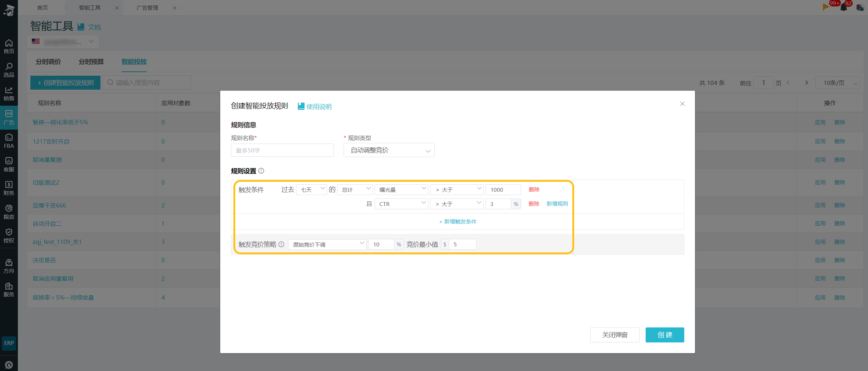Open the 服务 services sidebar icon
This screenshot has width=868, height=371.
9,290
